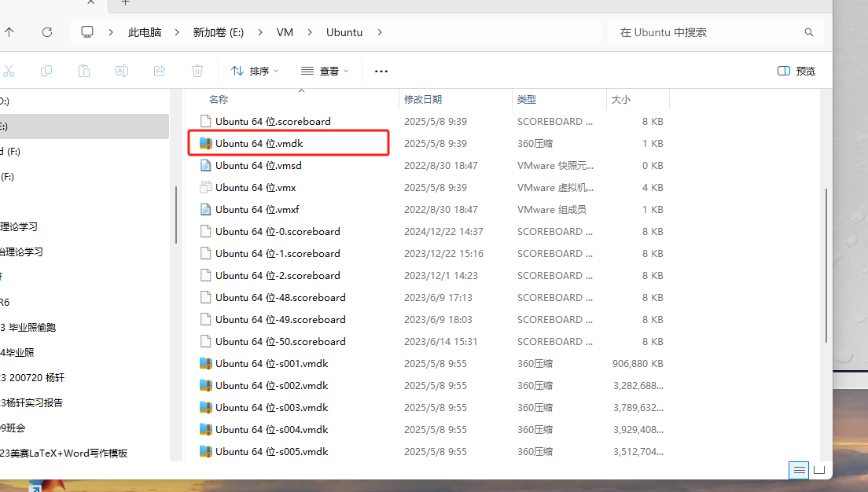Toggle the 预览 preview pane
The width and height of the screenshot is (868, 492).
796,71
